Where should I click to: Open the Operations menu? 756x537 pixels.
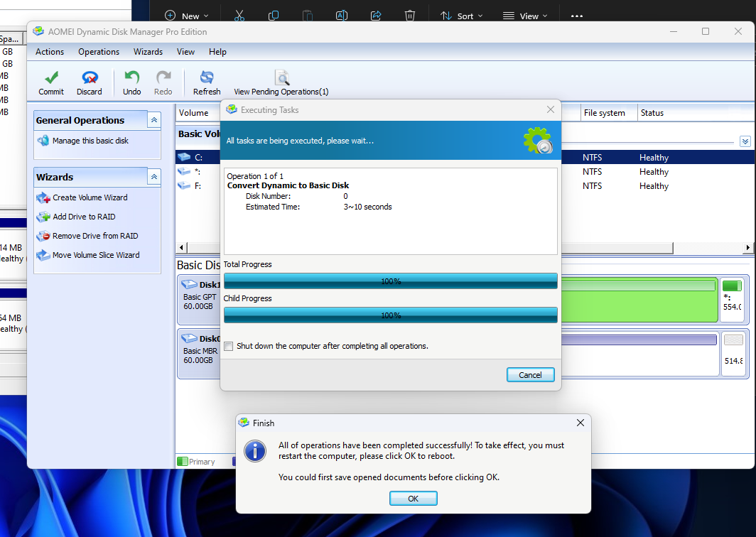click(x=99, y=52)
